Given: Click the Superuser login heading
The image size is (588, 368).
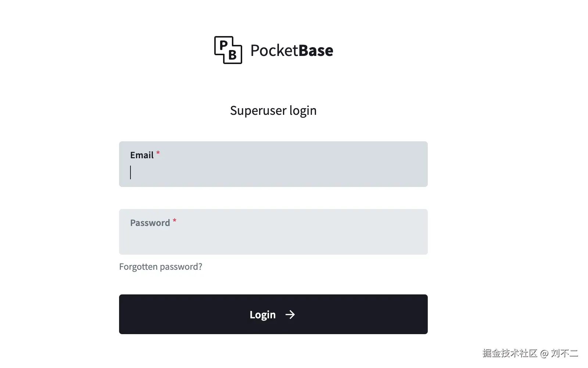Looking at the screenshot, I should coord(273,110).
